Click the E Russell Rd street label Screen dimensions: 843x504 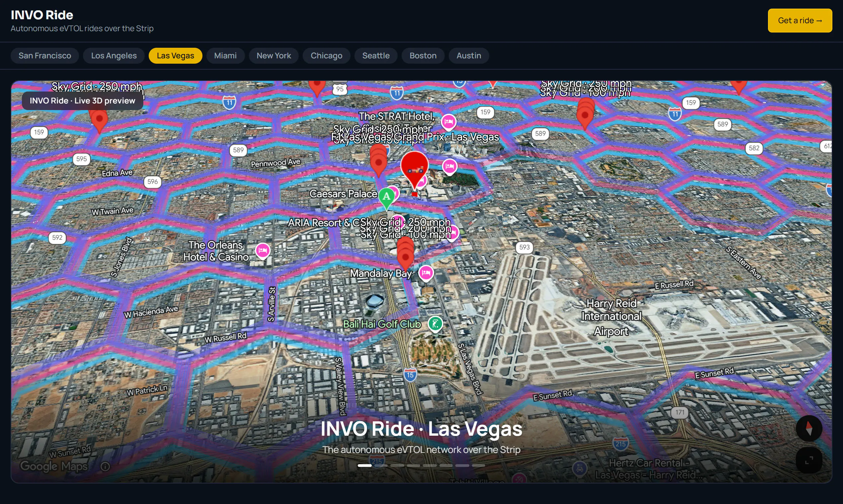[x=674, y=284]
